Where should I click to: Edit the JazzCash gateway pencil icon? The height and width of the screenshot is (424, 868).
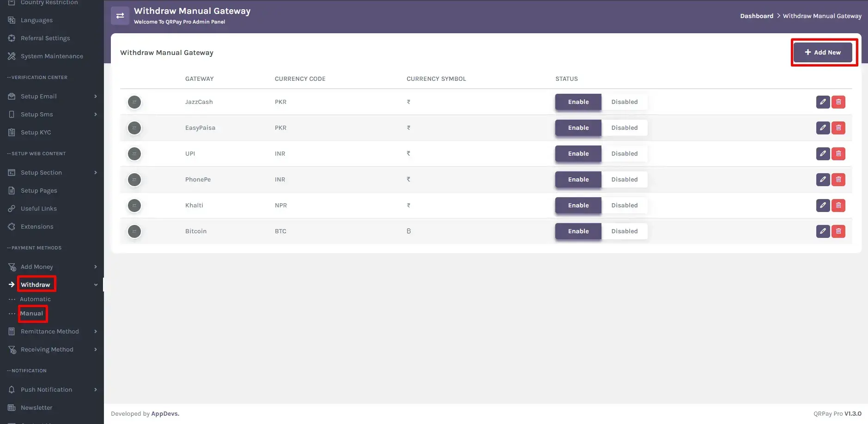click(823, 102)
